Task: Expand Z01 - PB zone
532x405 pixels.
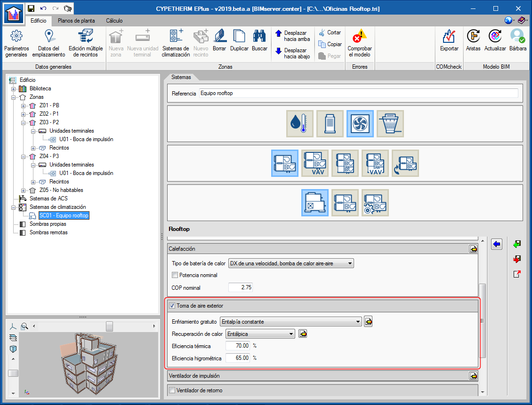Action: tap(23, 106)
